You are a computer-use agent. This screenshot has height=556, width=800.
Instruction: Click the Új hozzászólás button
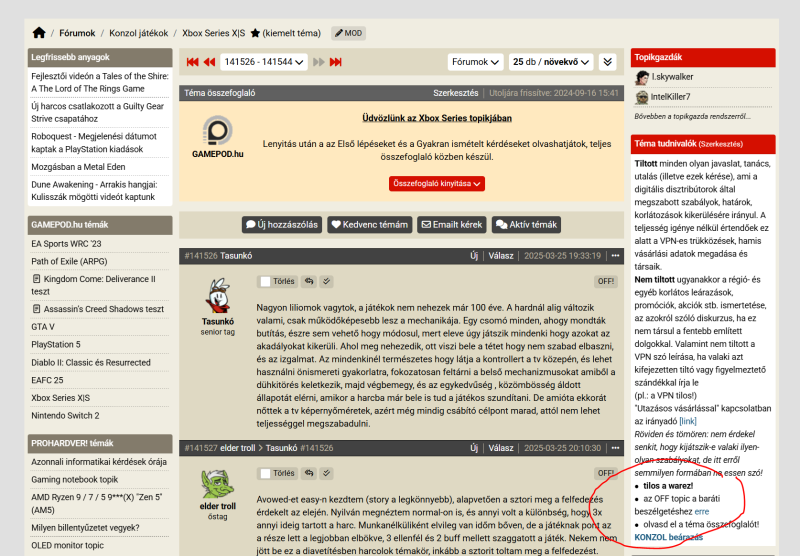[282, 224]
